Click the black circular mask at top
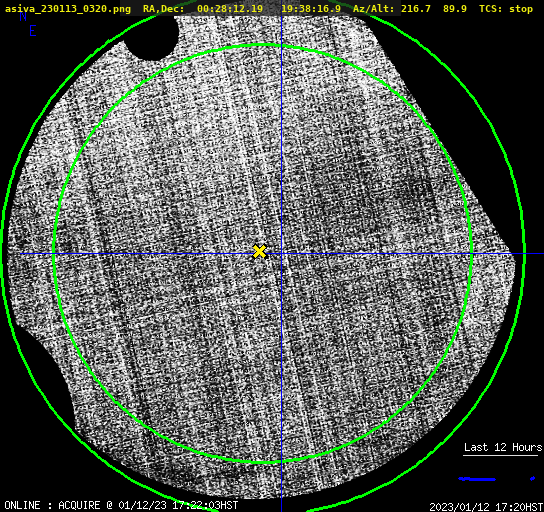This screenshot has width=544, height=512. [x=151, y=37]
